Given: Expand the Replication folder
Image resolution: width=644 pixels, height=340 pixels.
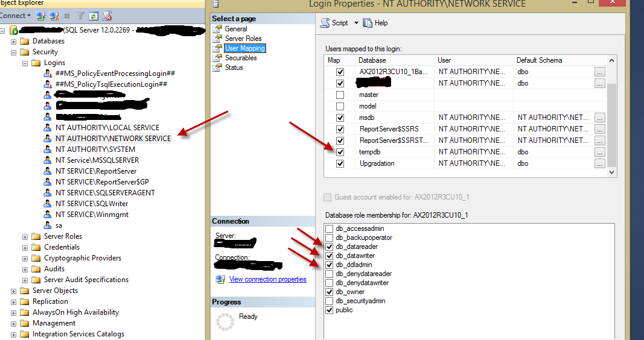Looking at the screenshot, I should [13, 302].
